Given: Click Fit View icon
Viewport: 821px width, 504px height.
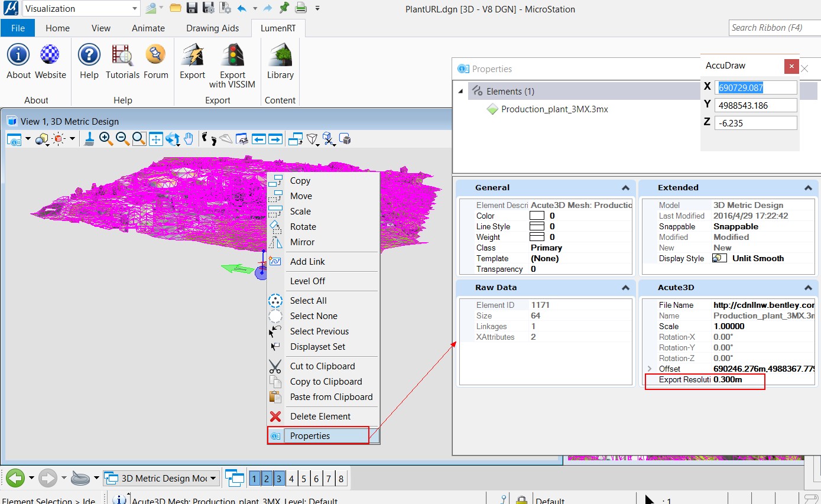Looking at the screenshot, I should coord(155,139).
